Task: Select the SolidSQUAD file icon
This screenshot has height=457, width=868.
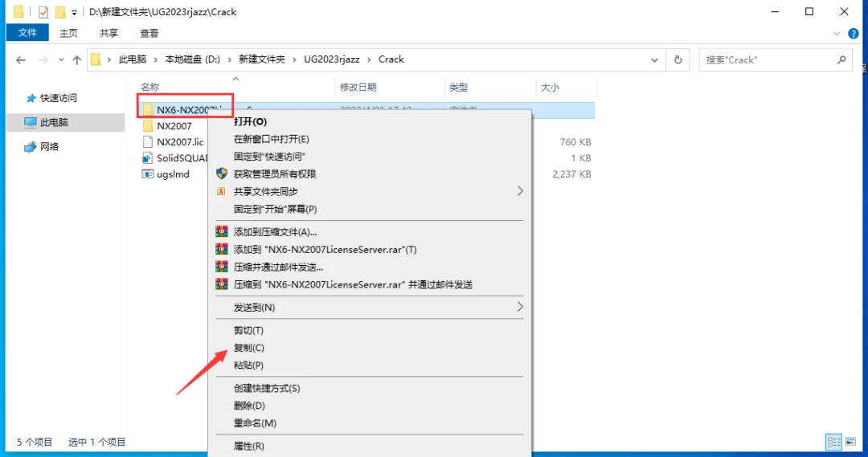Action: coord(147,158)
